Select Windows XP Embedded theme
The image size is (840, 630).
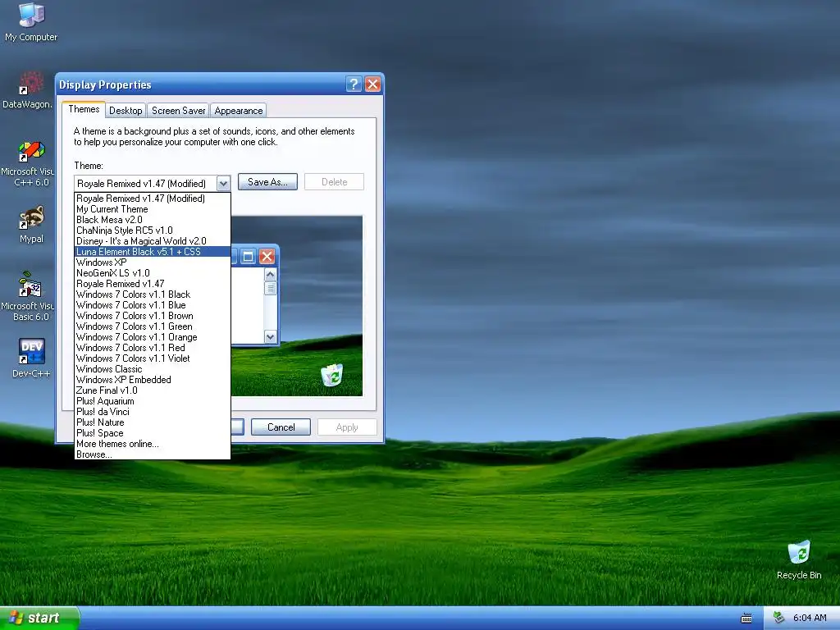pyautogui.click(x=153, y=380)
